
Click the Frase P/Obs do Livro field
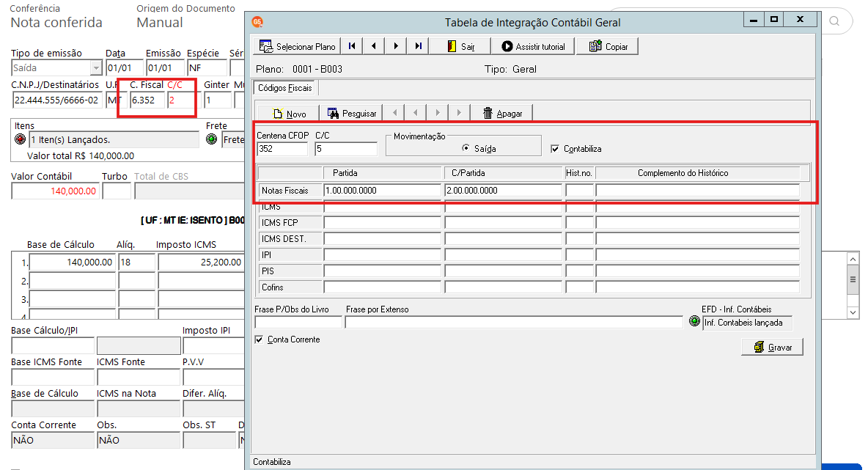(298, 322)
